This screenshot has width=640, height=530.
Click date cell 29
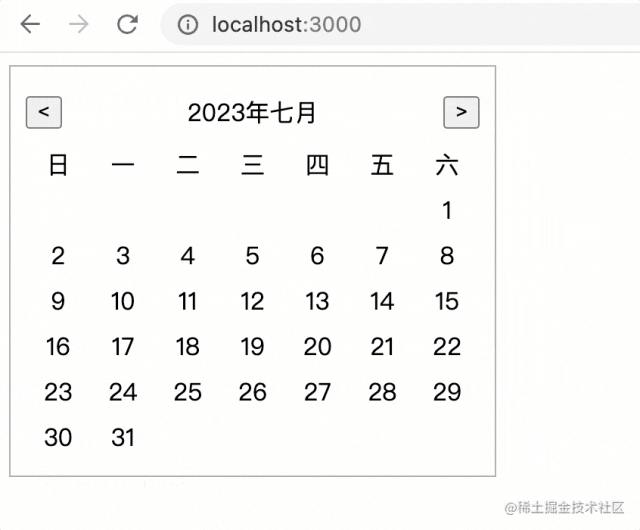[x=447, y=392]
